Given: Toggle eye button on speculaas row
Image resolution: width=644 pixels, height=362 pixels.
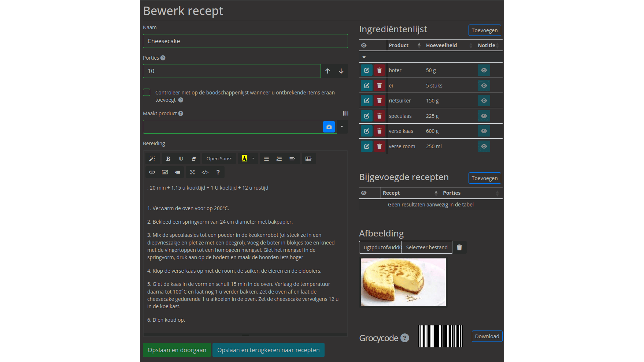Looking at the screenshot, I should pos(484,116).
